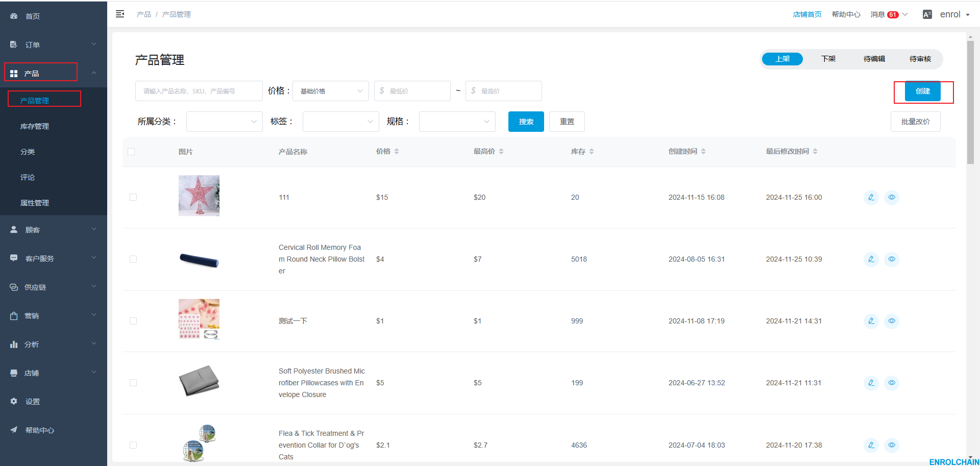Click the 设置 gear icon in sidebar
This screenshot has width=980, height=466.
pyautogui.click(x=14, y=402)
